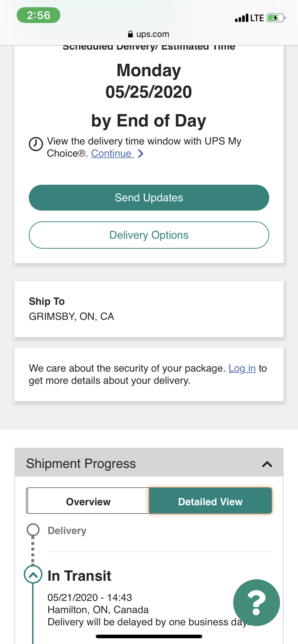298x644 pixels.
Task: Click the Log in link
Action: 242,368
